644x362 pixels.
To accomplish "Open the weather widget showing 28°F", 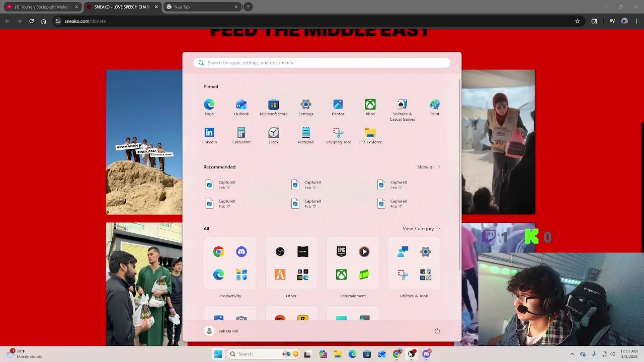I will tap(25, 354).
